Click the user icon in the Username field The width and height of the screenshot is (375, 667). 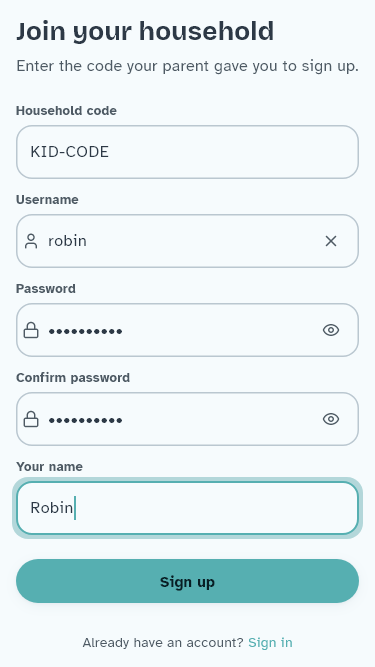[x=31, y=241]
